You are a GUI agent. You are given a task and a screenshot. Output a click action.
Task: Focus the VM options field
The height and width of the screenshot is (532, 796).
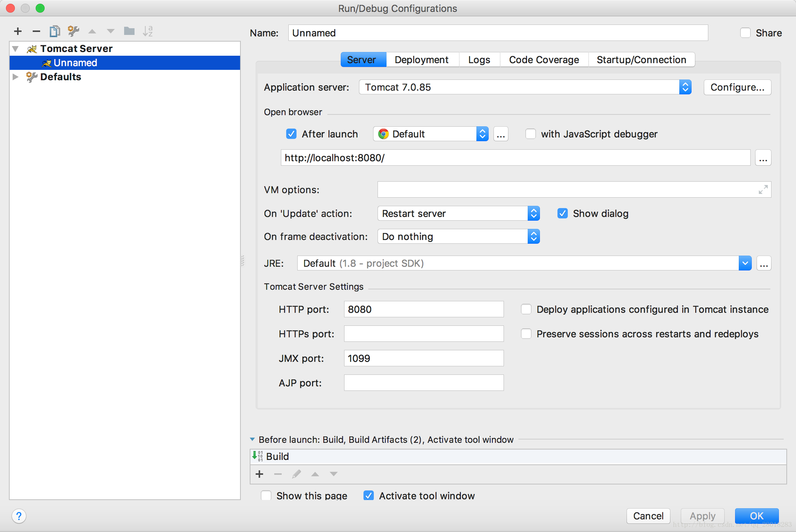pyautogui.click(x=574, y=189)
